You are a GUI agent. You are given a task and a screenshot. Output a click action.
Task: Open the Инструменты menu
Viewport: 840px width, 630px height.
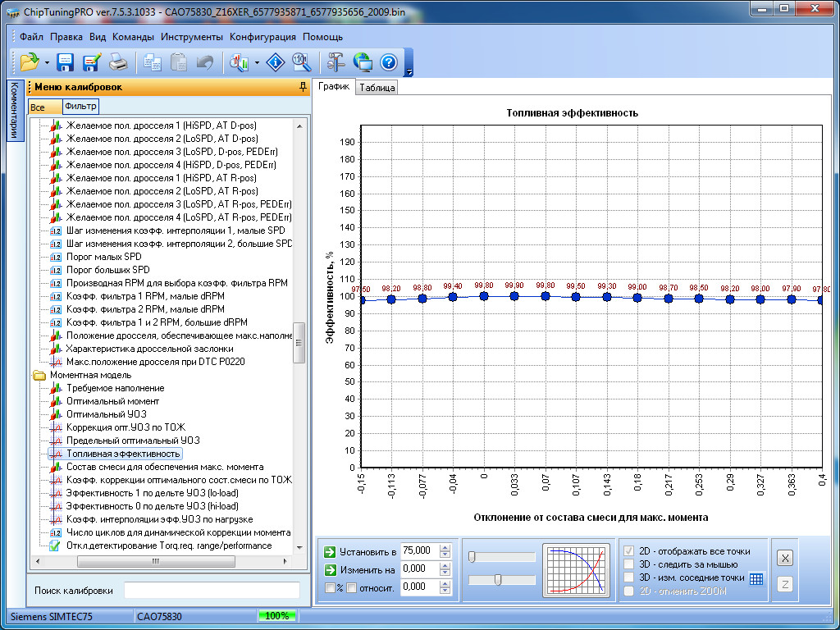(191, 37)
